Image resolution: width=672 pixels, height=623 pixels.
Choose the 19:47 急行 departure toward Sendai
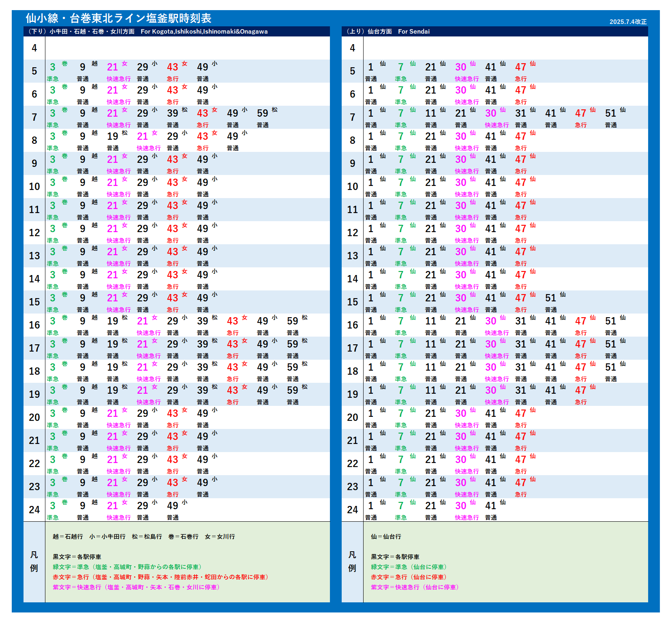coord(581,390)
